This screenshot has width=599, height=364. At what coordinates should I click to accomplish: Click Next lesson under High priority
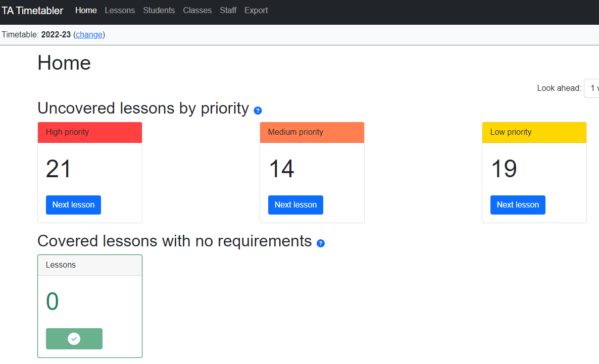click(x=73, y=205)
